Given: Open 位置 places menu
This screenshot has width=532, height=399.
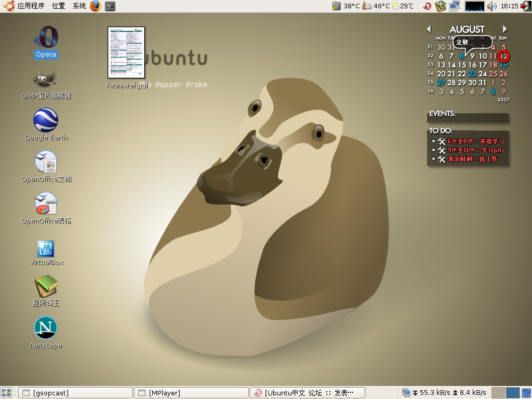Looking at the screenshot, I should pyautogui.click(x=58, y=6).
